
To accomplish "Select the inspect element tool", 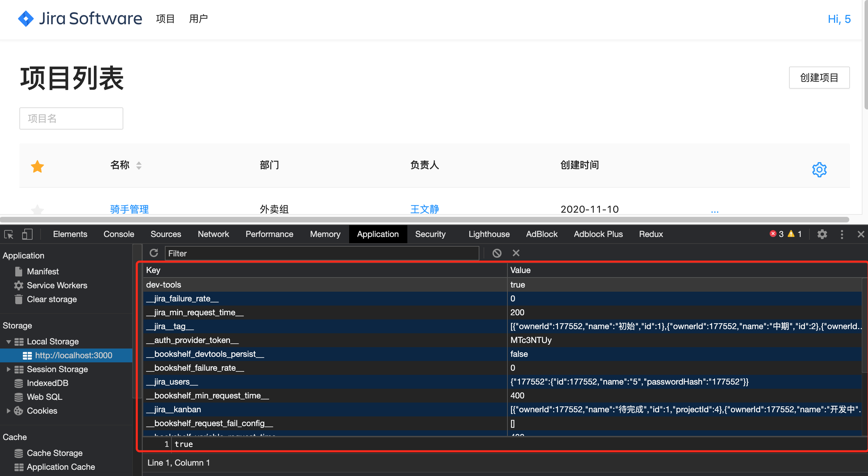I will (x=8, y=234).
